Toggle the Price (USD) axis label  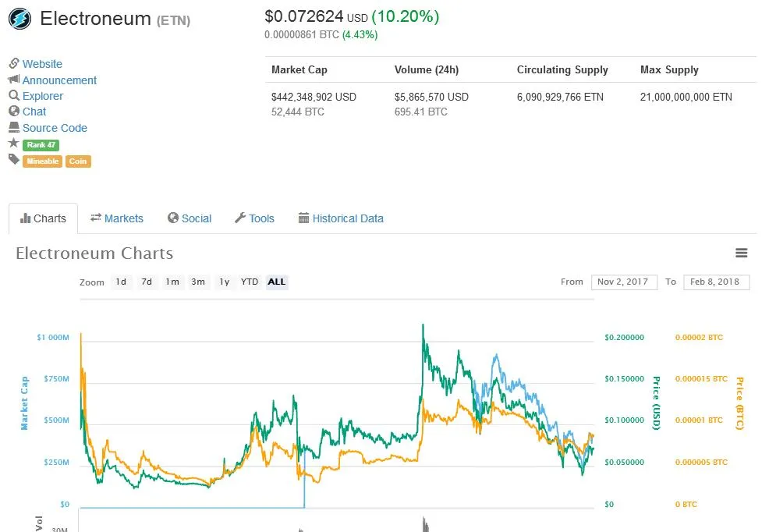[656, 403]
